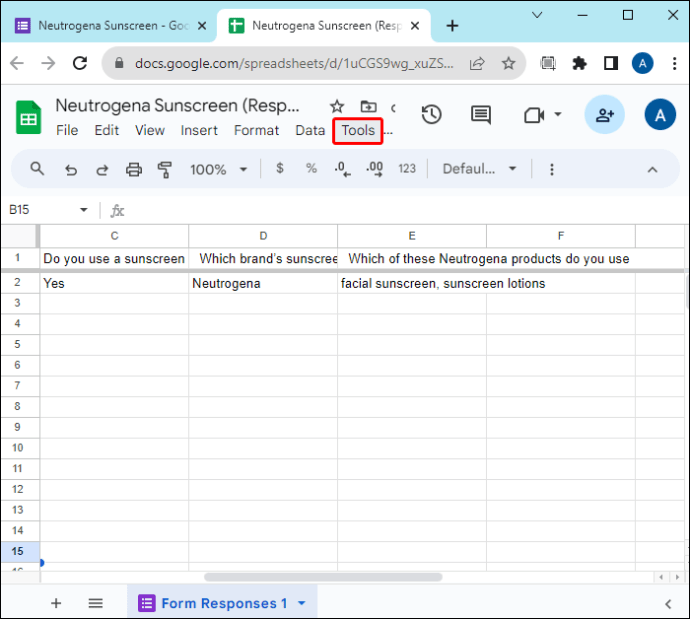Viewport: 690px width, 619px height.
Task: Open Chrome tab search chevron
Action: point(537,15)
